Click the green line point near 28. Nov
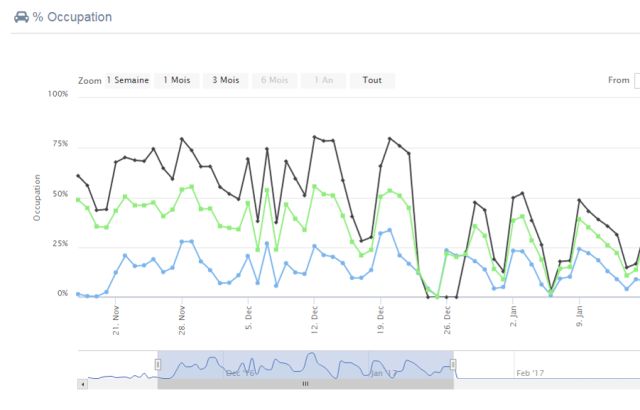This screenshot has height=410, width=640. tap(181, 187)
